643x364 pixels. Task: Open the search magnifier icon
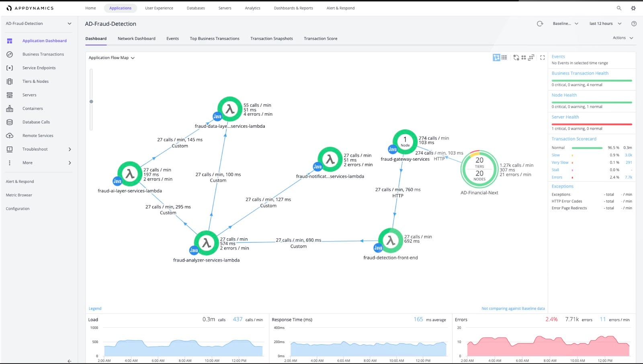(619, 8)
